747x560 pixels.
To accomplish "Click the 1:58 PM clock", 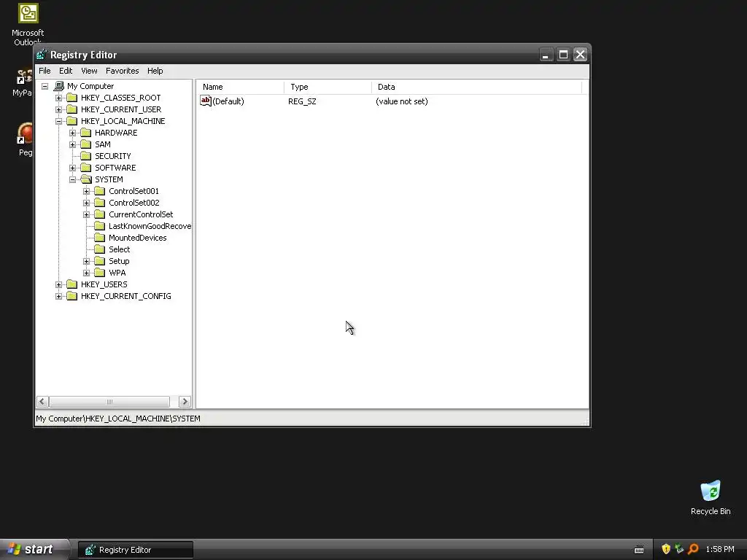I will [720, 549].
